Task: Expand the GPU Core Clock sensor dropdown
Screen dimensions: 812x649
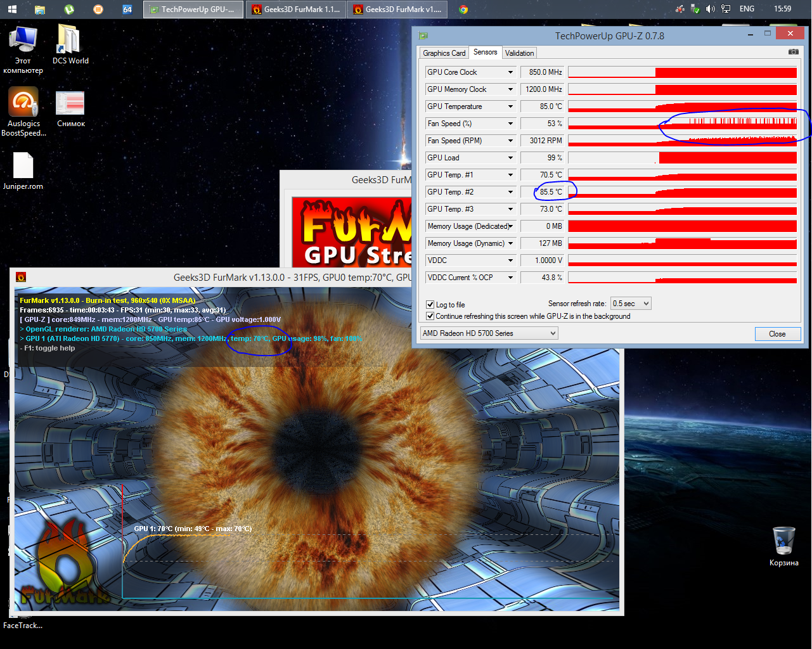Action: pos(510,72)
